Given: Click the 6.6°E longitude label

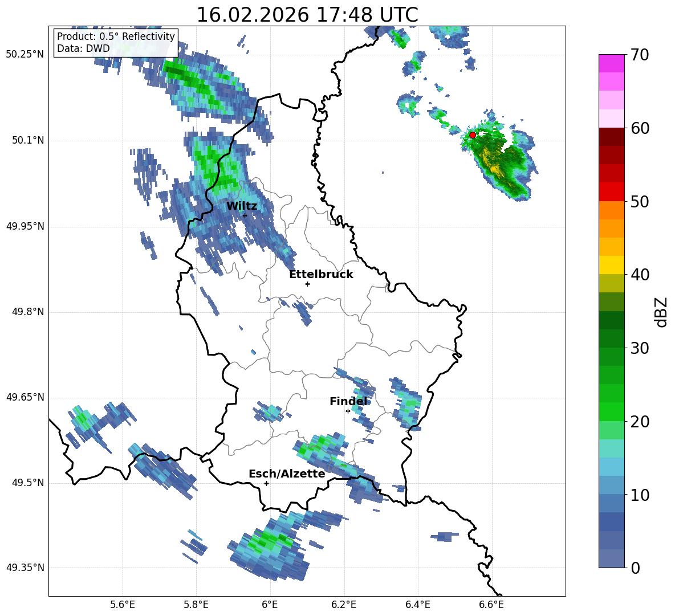Looking at the screenshot, I should click(x=491, y=605).
